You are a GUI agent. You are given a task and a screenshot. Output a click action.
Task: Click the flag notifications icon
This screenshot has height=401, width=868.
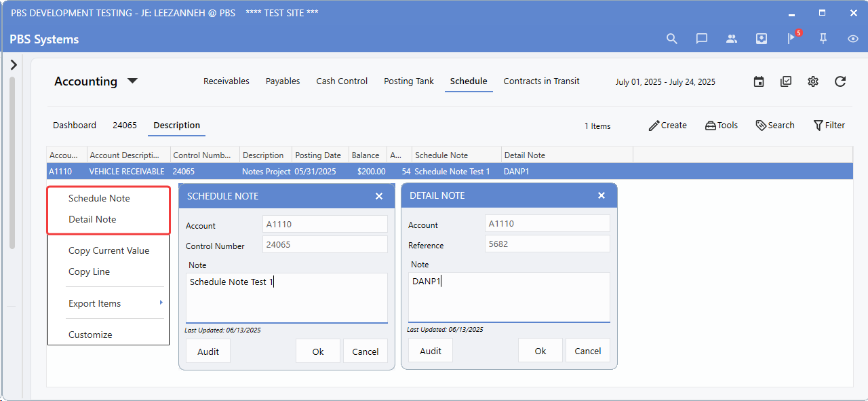point(791,39)
